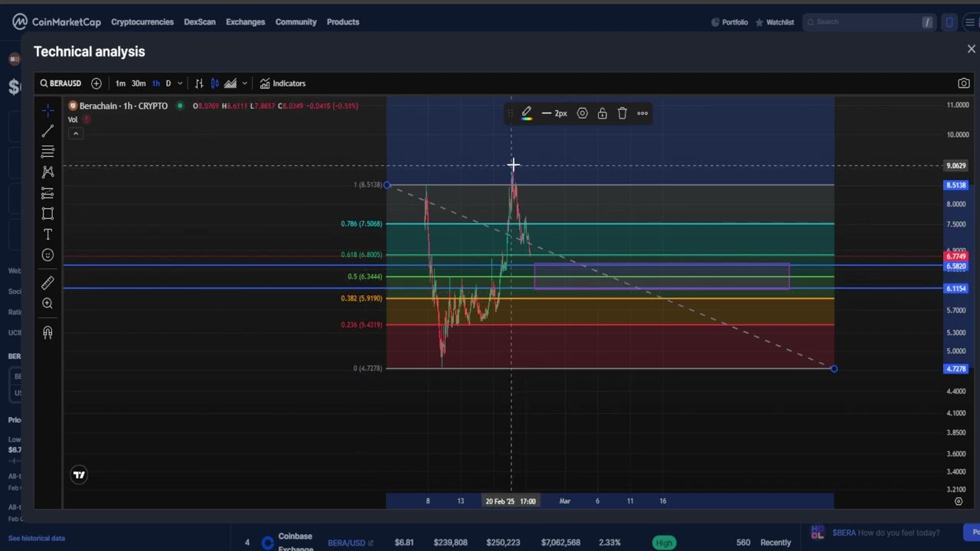Viewport: 980px width, 551px height.
Task: Open the BERA/USD pair link
Action: 351,543
